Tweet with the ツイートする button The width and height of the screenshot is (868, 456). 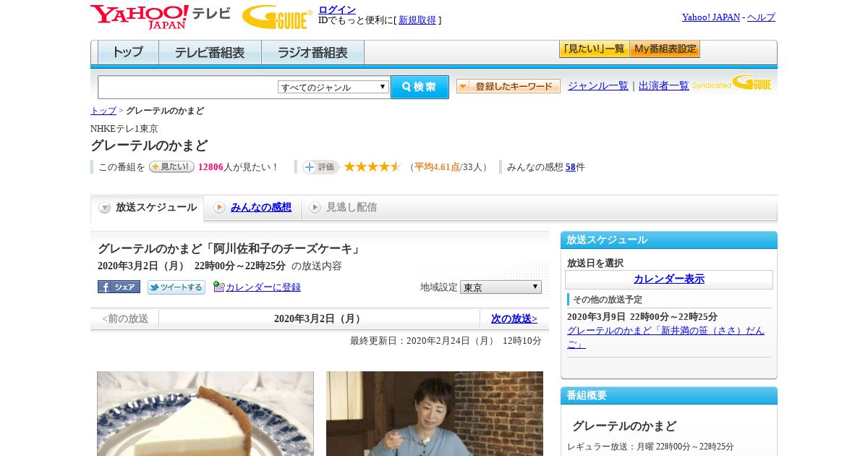[176, 287]
